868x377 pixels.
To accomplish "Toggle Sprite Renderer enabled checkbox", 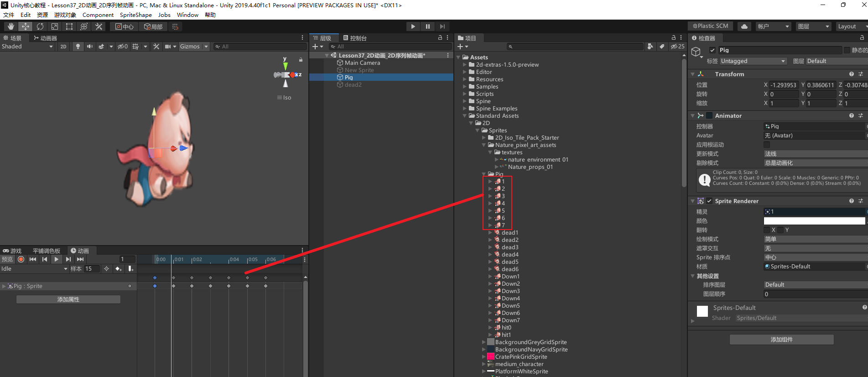I will point(709,201).
